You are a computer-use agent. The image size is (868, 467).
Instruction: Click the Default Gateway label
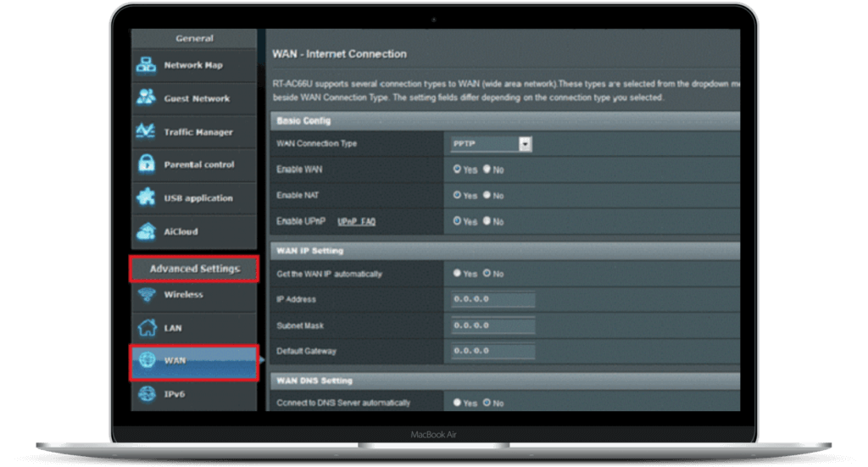point(306,351)
